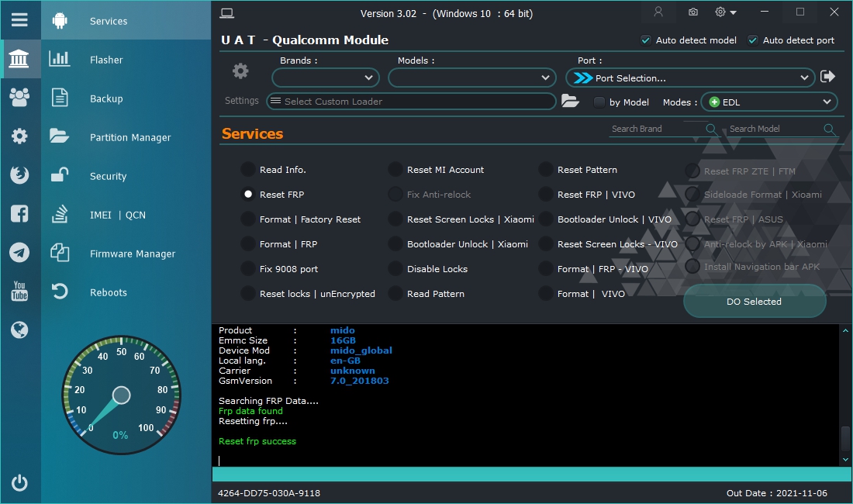Click the Flasher bar chart icon

59,59
